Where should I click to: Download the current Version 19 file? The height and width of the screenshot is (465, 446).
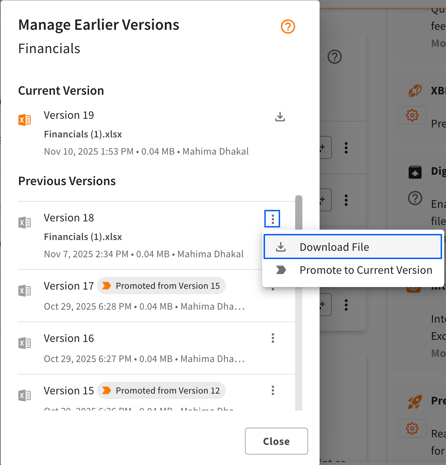(x=280, y=116)
